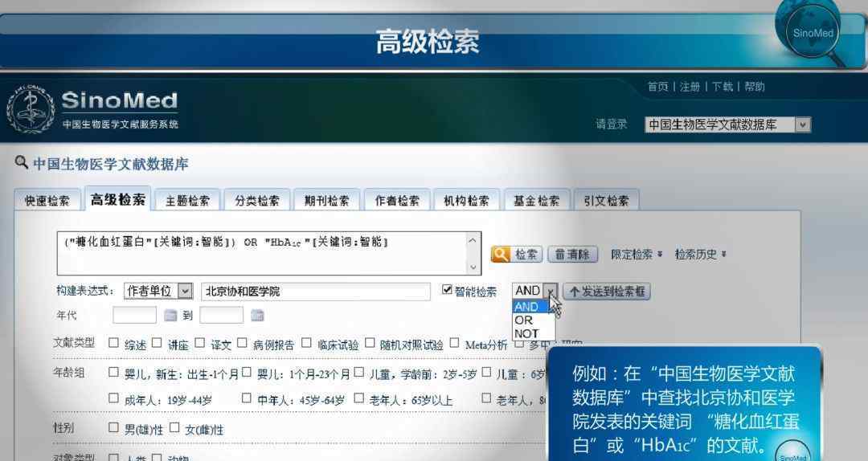Viewport: 868px width, 461px height.
Task: Switch to 主题检索 tab
Action: [187, 200]
